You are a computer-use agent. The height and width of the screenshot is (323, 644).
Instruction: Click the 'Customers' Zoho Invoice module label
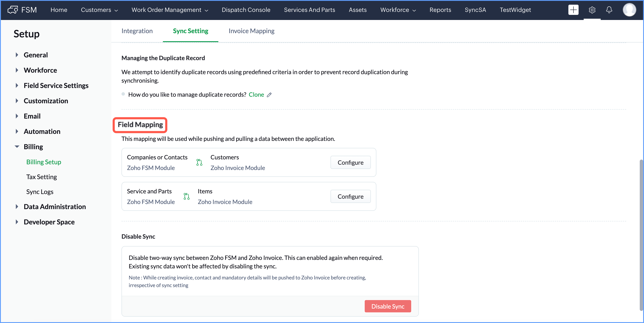pos(225,157)
